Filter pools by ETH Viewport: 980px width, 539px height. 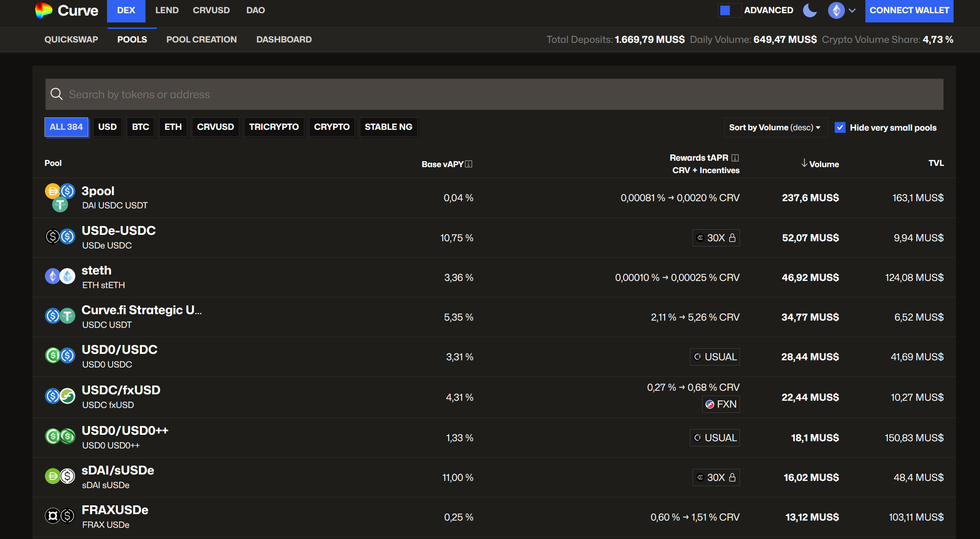[x=173, y=127]
